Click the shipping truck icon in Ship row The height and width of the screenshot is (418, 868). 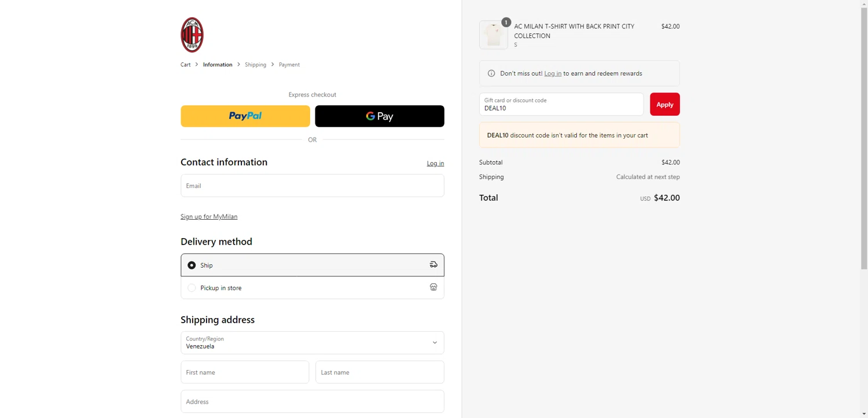coord(433,265)
